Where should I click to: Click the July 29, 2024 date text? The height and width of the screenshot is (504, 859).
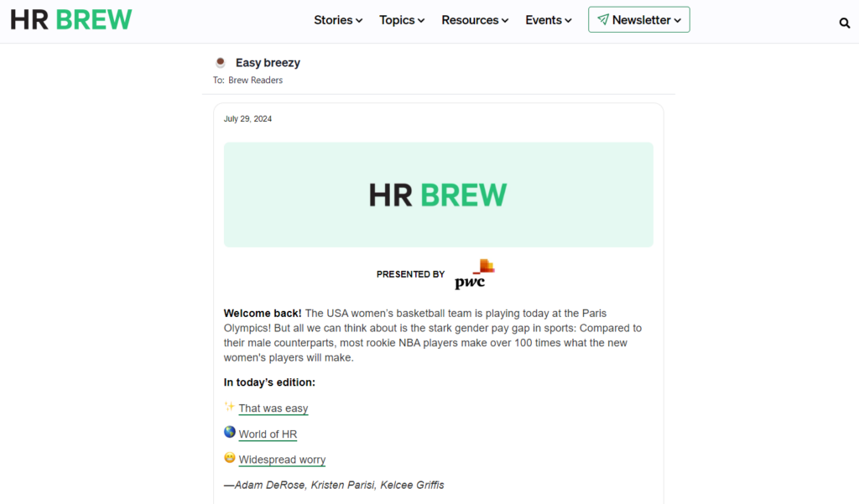[247, 119]
